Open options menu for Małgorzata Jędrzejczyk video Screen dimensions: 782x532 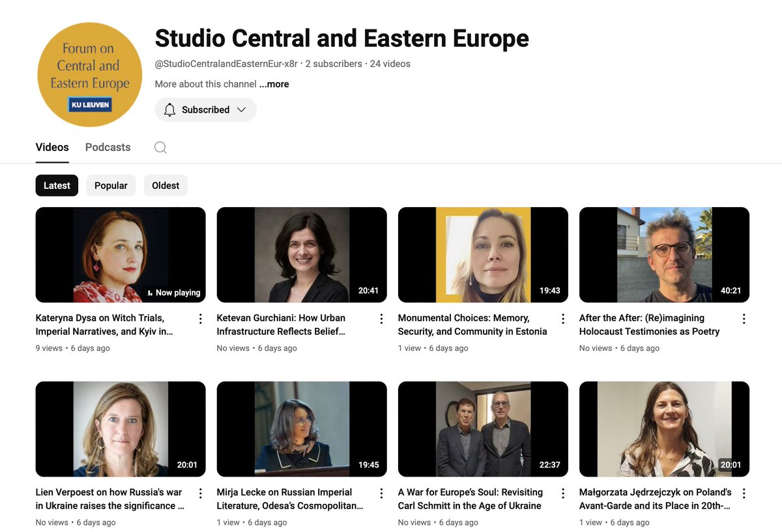pyautogui.click(x=744, y=493)
